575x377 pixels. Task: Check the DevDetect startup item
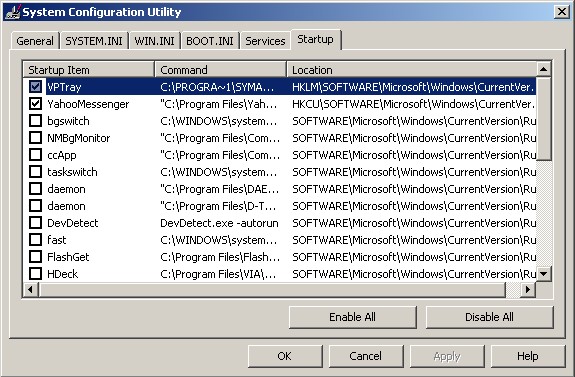pyautogui.click(x=35, y=223)
